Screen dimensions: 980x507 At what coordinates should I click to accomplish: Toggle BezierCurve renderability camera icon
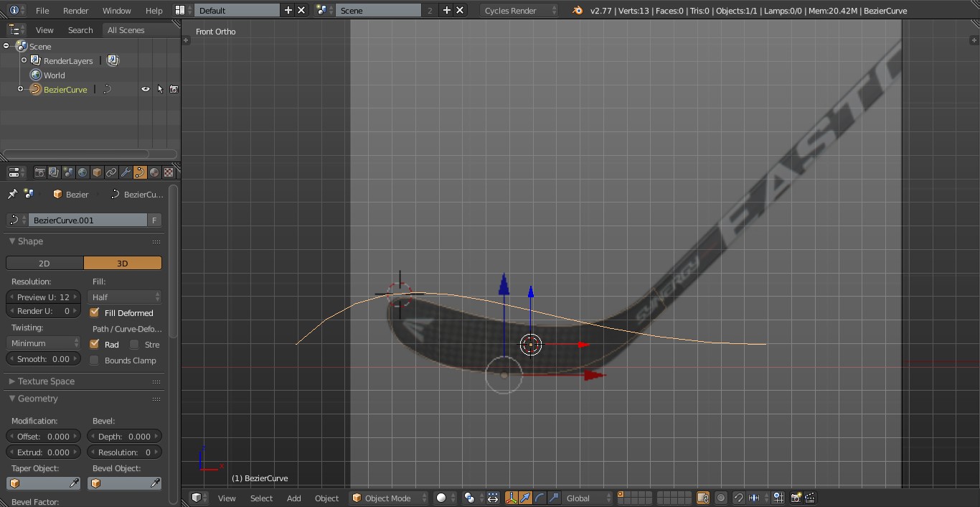(174, 89)
